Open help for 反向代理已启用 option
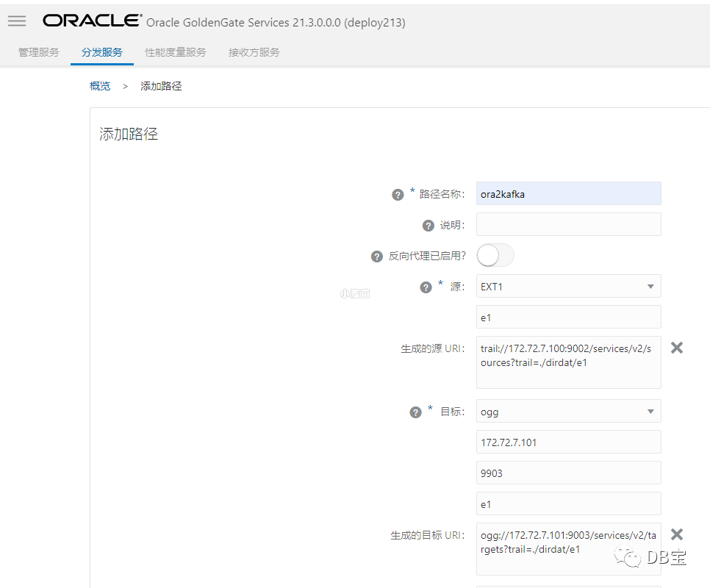710x588 pixels. [377, 257]
